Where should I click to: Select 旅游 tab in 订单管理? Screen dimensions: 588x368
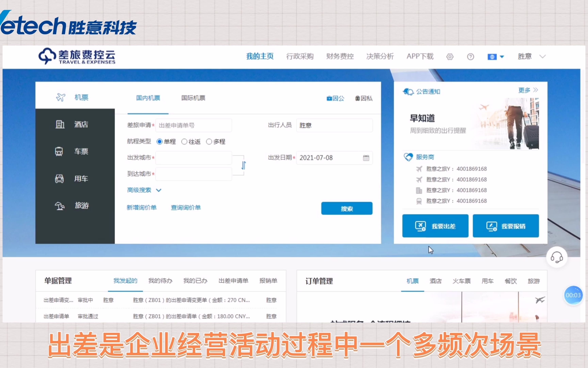[534, 281]
